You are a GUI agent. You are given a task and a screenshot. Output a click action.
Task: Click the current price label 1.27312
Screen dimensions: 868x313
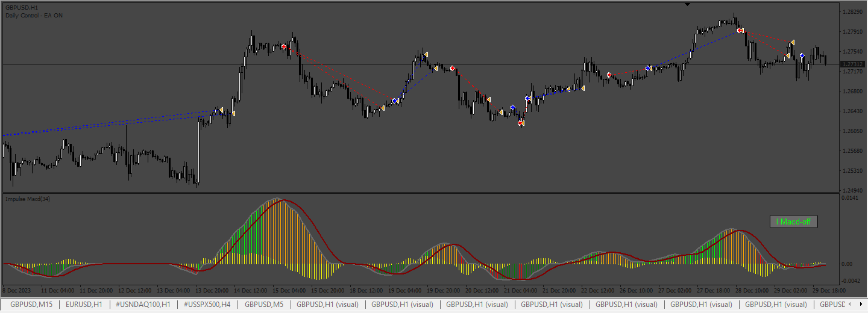tap(851, 64)
